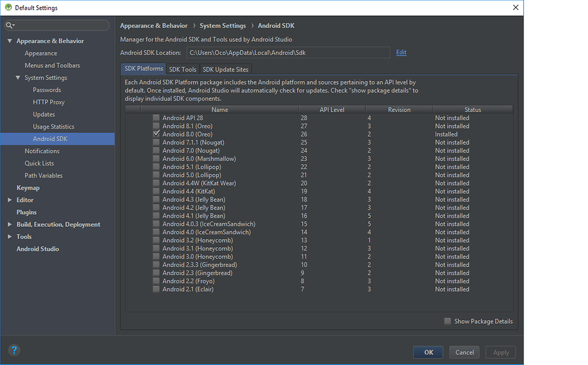
Task: Select Appearance in the settings tree
Action: (41, 53)
